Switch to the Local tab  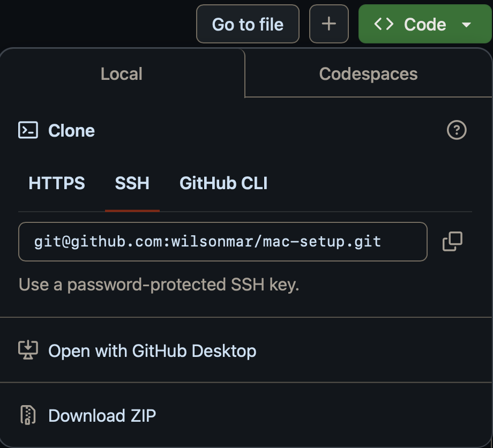coord(122,74)
